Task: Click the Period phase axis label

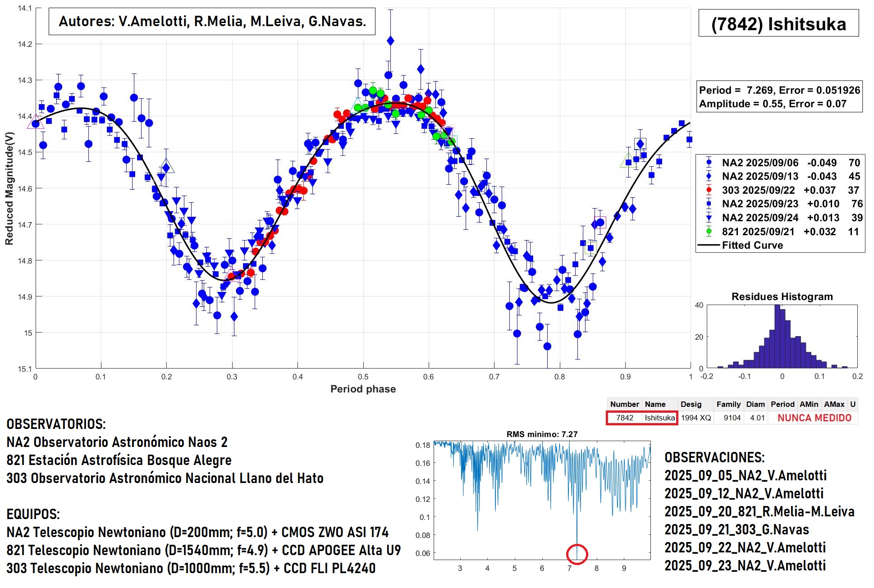Action: [363, 389]
